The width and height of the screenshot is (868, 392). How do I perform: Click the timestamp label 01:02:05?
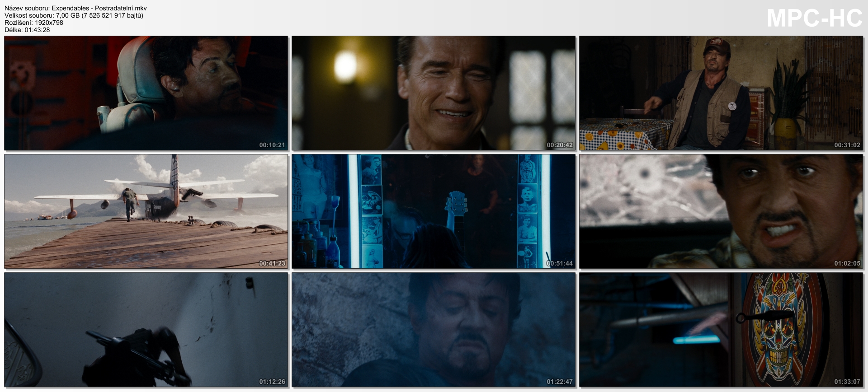coord(847,263)
